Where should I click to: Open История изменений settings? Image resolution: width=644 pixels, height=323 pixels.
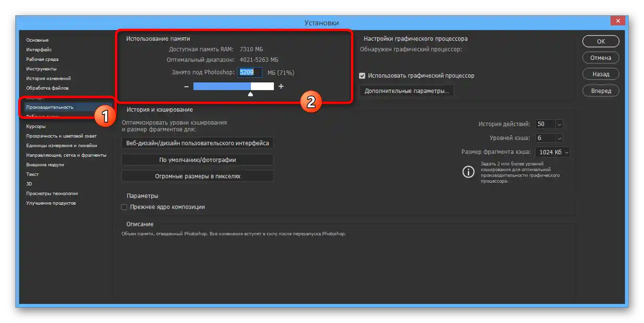click(x=48, y=79)
